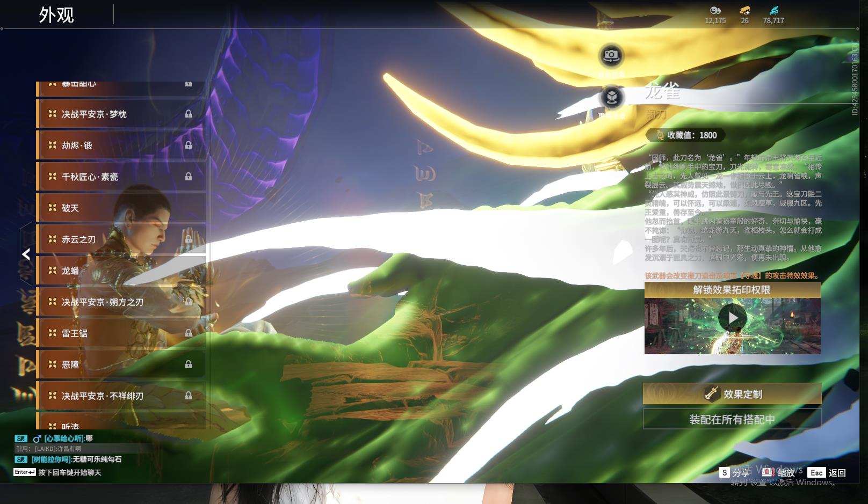
Task: Click the 78,717 currency amount
Action: tap(773, 20)
